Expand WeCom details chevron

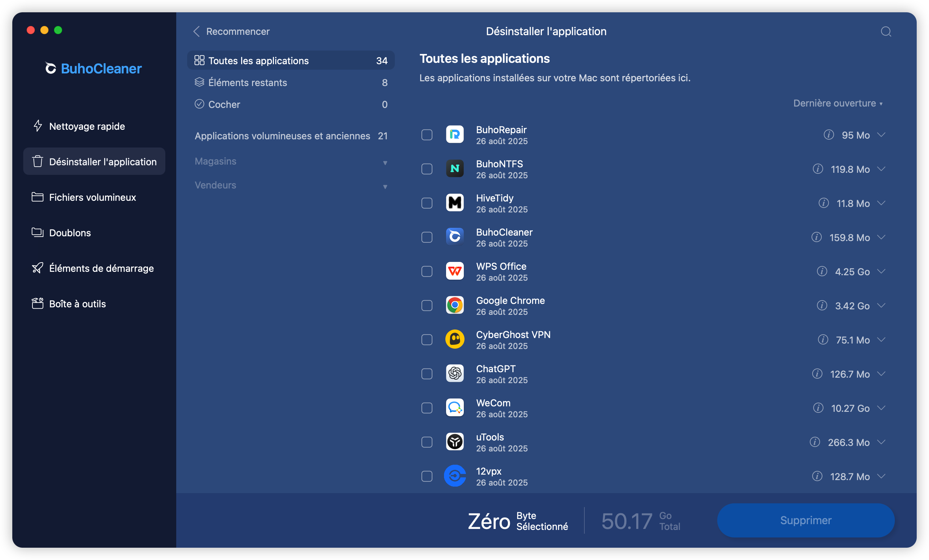881,408
